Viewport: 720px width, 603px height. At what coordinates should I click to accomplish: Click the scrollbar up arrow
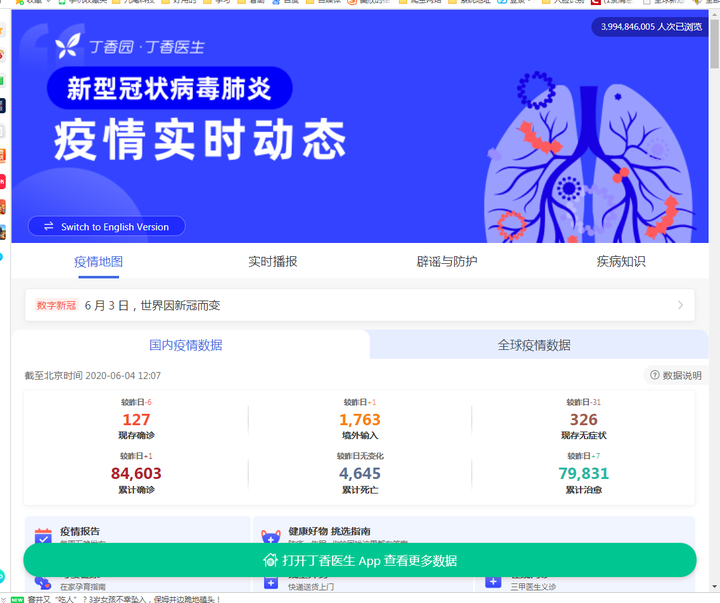coord(714,15)
